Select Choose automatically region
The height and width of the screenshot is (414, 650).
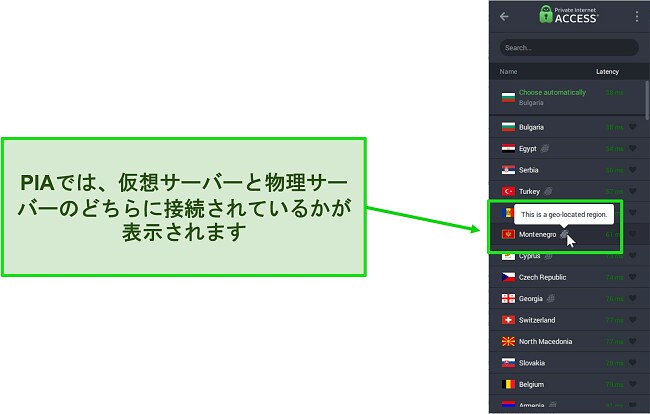[567, 97]
